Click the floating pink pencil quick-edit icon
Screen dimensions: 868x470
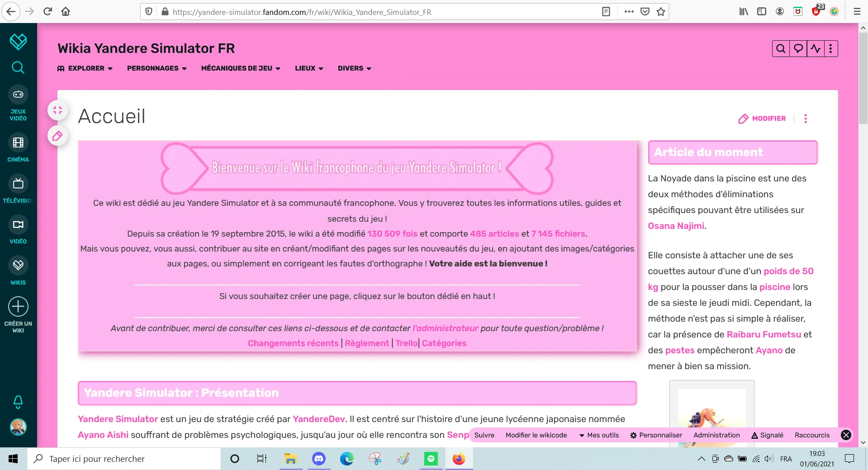57,136
